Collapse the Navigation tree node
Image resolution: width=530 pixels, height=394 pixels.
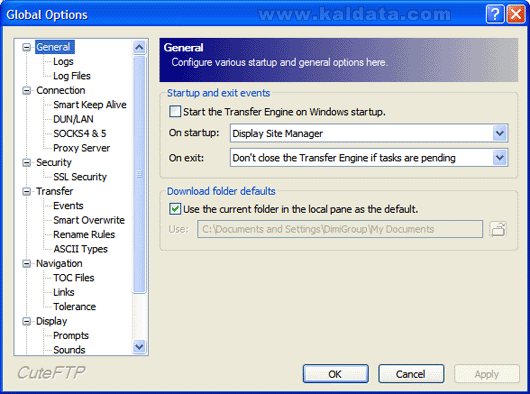(x=26, y=264)
